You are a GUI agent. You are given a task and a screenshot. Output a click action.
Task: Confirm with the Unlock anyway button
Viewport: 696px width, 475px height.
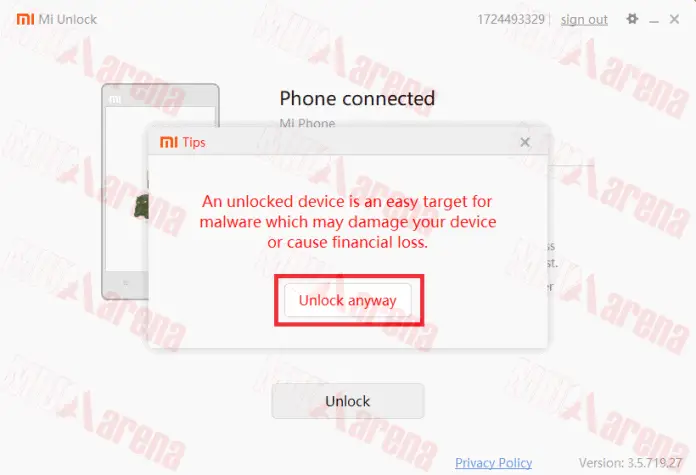(348, 300)
